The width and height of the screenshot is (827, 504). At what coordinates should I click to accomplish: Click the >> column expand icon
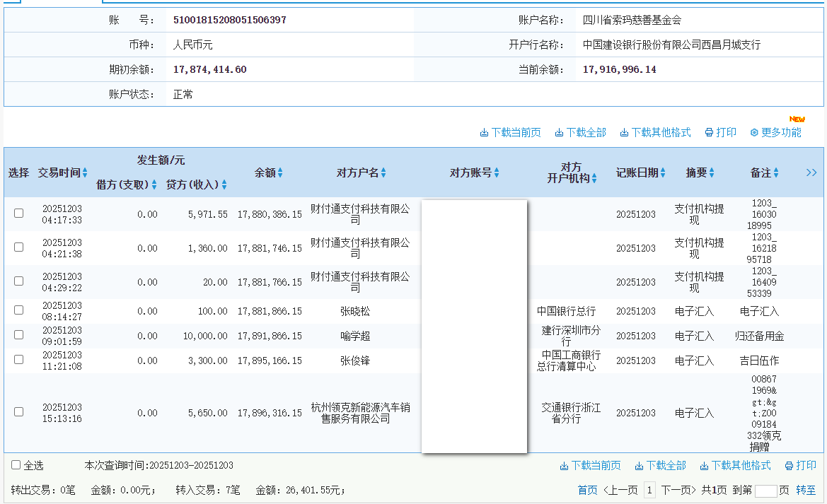click(x=811, y=172)
